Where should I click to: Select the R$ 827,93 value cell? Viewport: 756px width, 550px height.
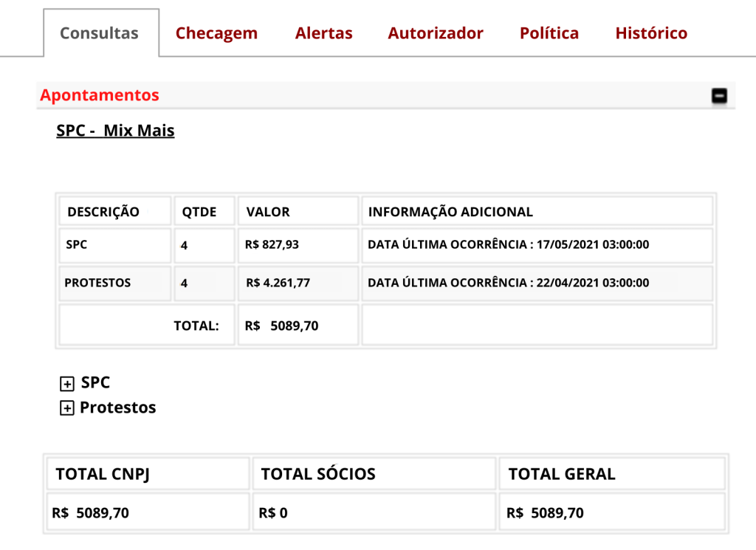tap(272, 244)
